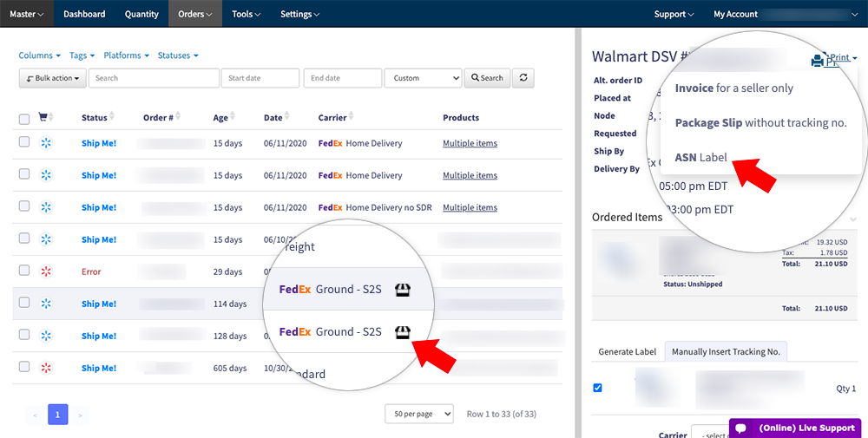868x438 pixels.
Task: Sort by Order # column arrows
Action: tap(178, 116)
